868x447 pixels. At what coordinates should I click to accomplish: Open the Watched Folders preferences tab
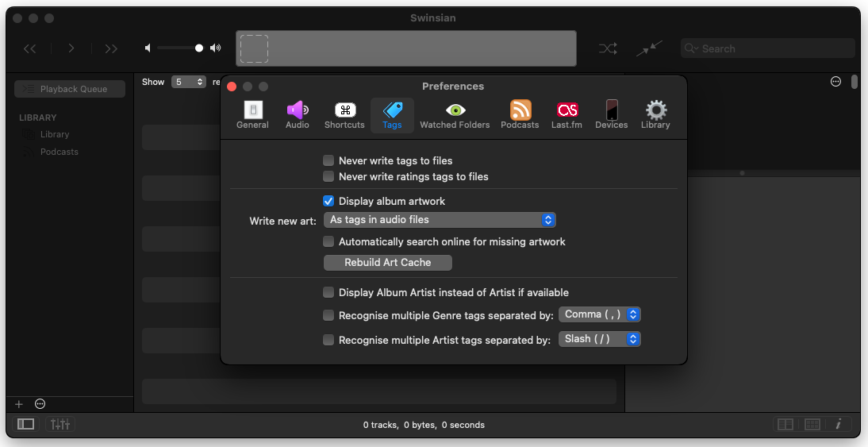(455, 115)
